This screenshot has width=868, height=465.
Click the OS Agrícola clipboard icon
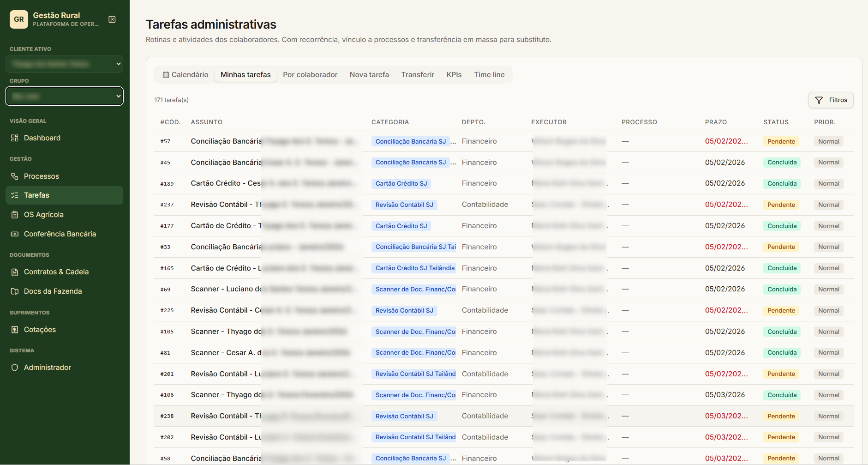[15, 215]
